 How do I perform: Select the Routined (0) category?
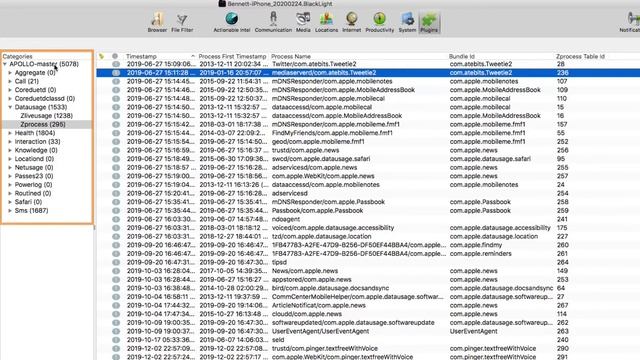click(x=33, y=193)
